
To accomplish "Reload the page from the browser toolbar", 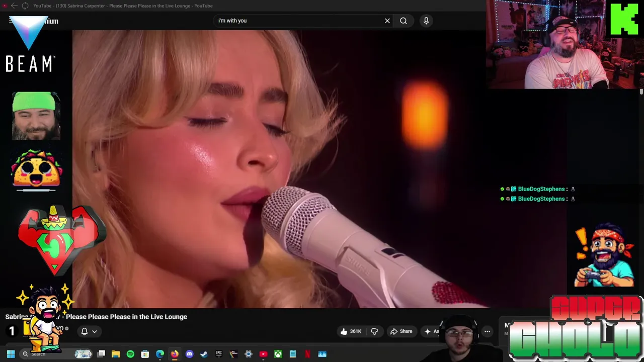I will point(25,6).
